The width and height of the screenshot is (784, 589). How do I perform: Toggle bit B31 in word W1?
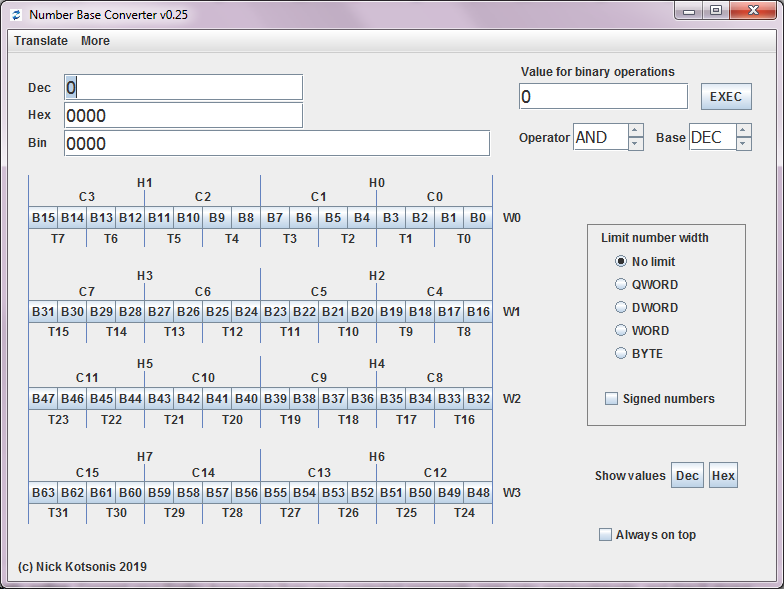tap(43, 311)
